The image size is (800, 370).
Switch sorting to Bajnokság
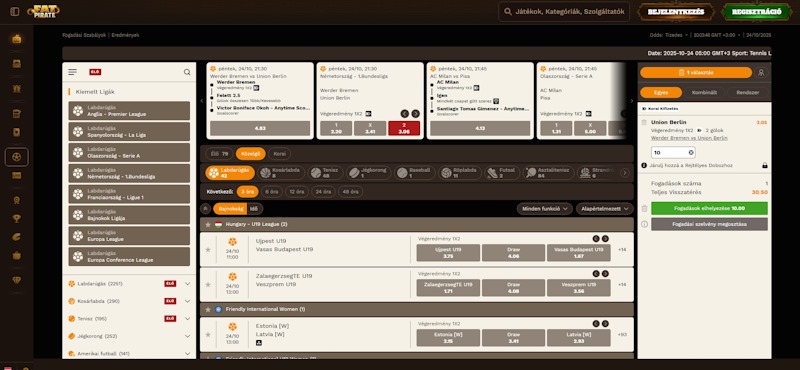231,208
